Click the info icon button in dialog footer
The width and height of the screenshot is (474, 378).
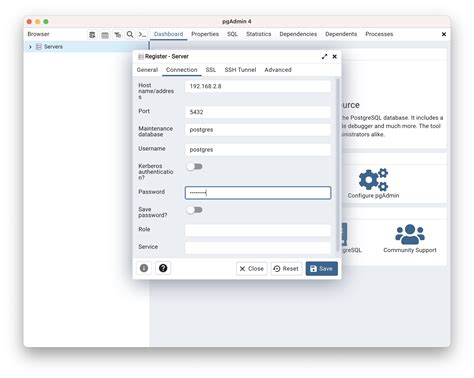coord(144,268)
